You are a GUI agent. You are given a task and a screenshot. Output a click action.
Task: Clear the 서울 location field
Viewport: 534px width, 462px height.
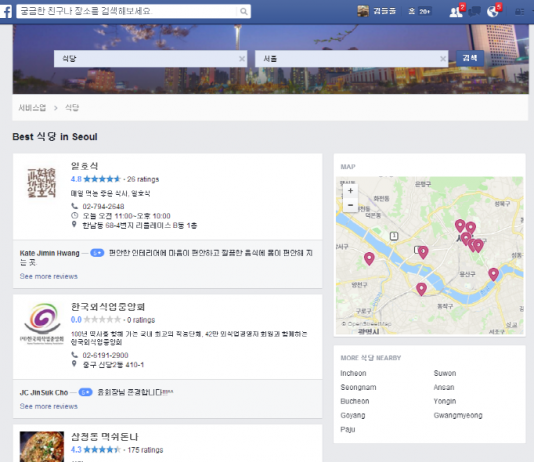[443, 59]
